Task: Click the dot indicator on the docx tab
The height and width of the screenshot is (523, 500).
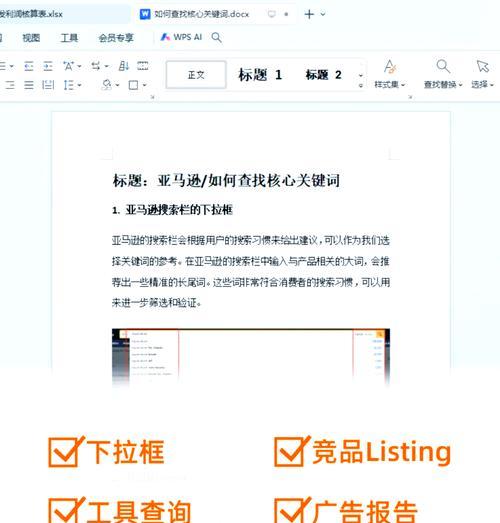Action: [x=286, y=14]
